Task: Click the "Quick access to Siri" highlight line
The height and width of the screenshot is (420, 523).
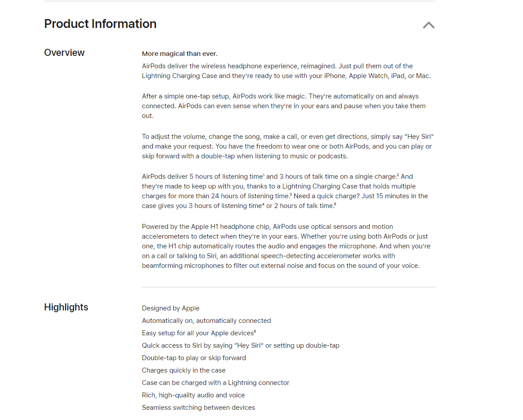Action: point(241,345)
